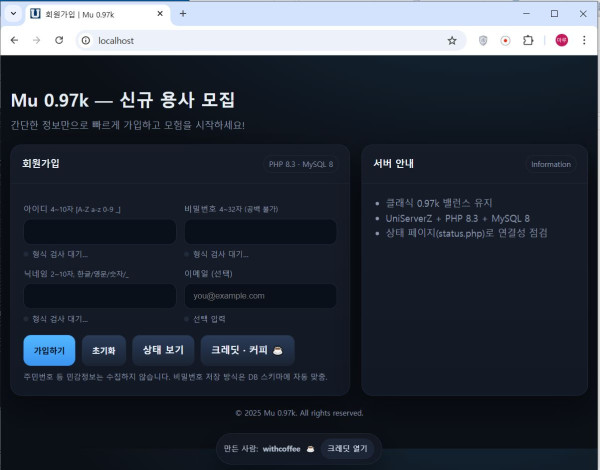Focus the 아이디 input field
600x470 pixels.
pyautogui.click(x=99, y=232)
